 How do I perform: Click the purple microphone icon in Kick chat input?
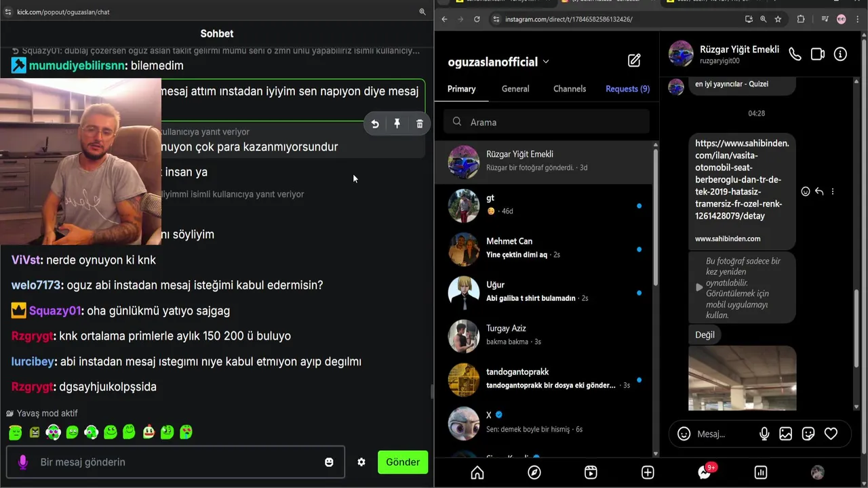coord(22,462)
